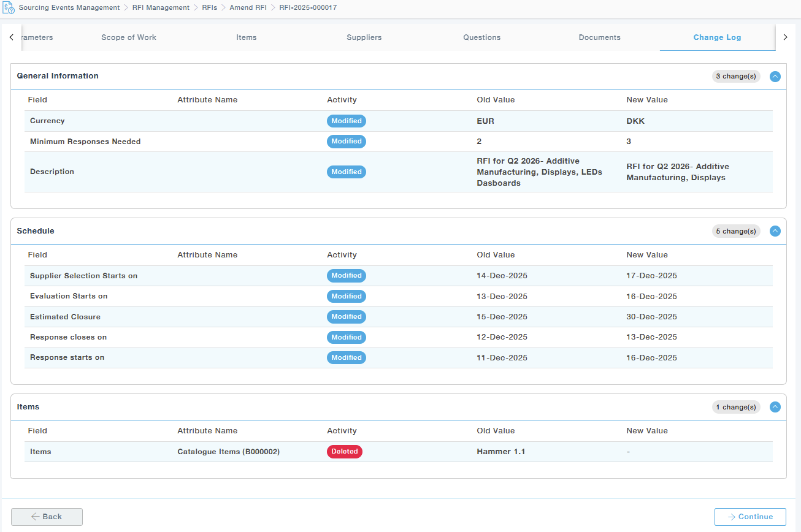Switch to the Scope of Work tab
Image resolution: width=801 pixels, height=532 pixels.
click(x=129, y=37)
